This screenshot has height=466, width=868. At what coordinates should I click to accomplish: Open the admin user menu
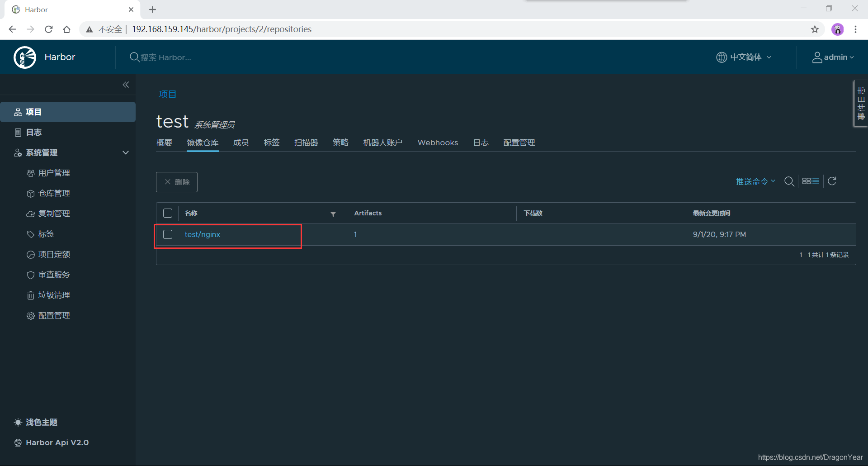coord(833,57)
